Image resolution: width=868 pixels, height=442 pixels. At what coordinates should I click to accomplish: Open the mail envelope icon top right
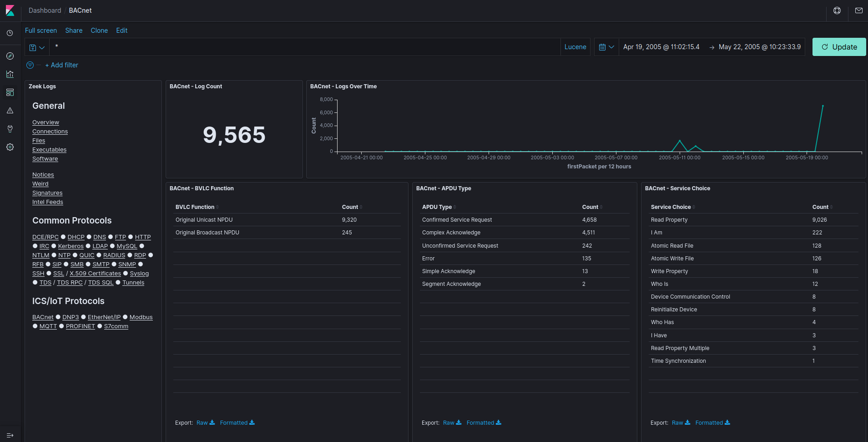pos(859,10)
